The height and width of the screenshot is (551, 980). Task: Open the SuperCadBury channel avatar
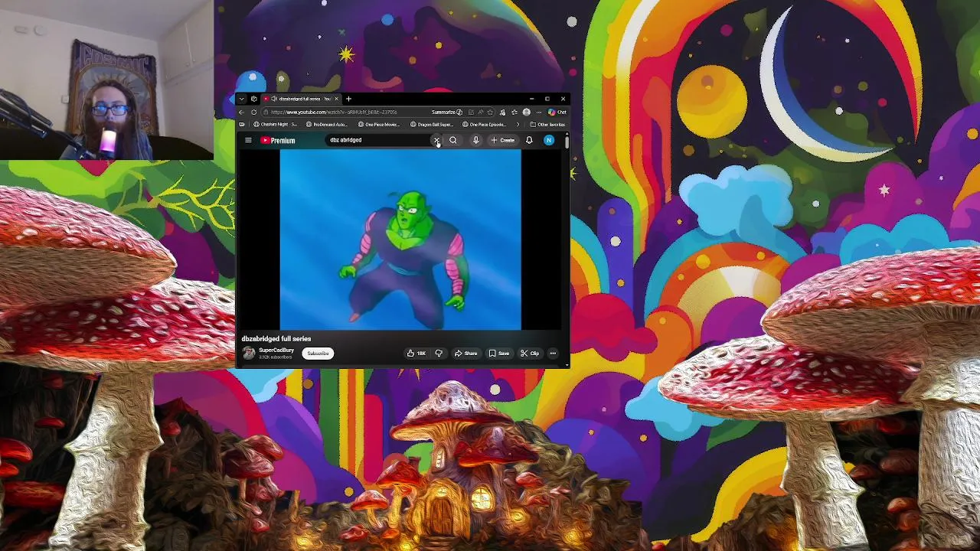249,353
